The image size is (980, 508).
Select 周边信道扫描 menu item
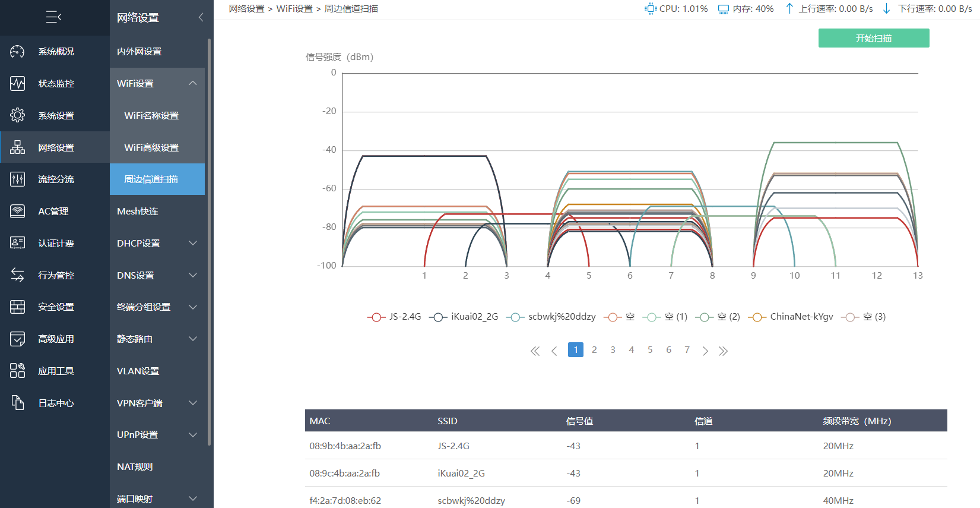point(157,179)
